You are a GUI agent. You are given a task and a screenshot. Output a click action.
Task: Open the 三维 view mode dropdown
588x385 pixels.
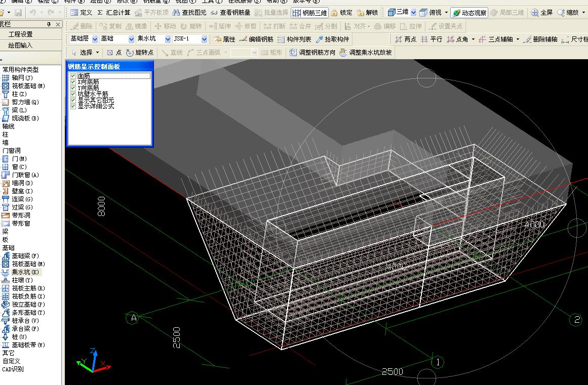[x=413, y=12]
